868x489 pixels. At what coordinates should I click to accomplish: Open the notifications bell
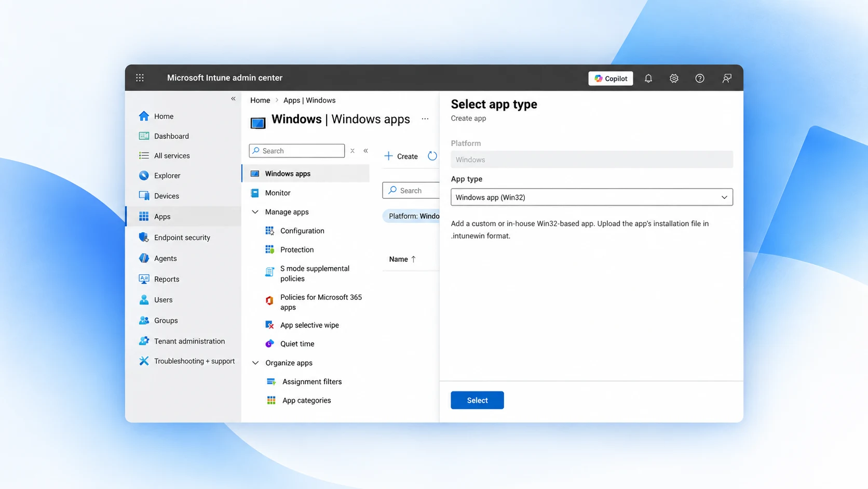[x=648, y=78]
